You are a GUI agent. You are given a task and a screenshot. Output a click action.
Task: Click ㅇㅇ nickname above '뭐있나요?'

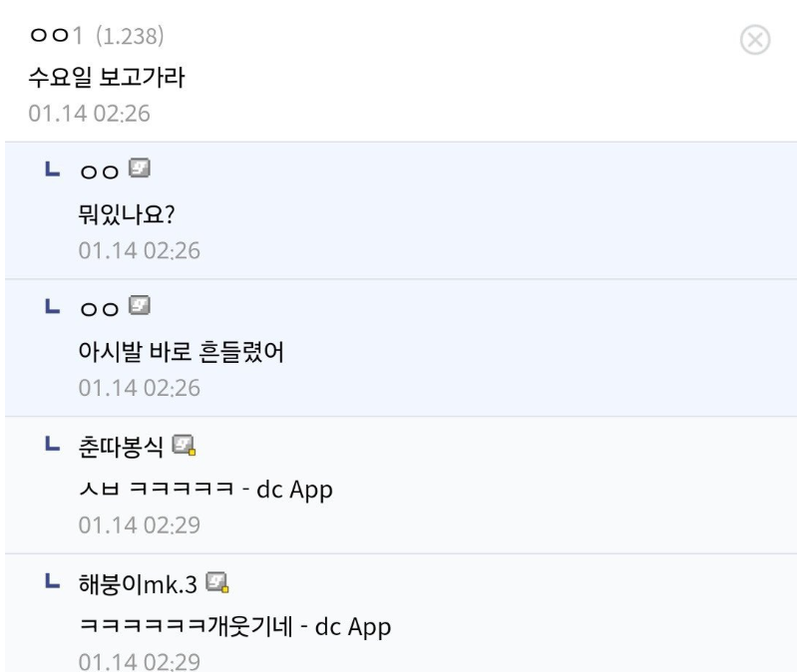click(x=102, y=170)
